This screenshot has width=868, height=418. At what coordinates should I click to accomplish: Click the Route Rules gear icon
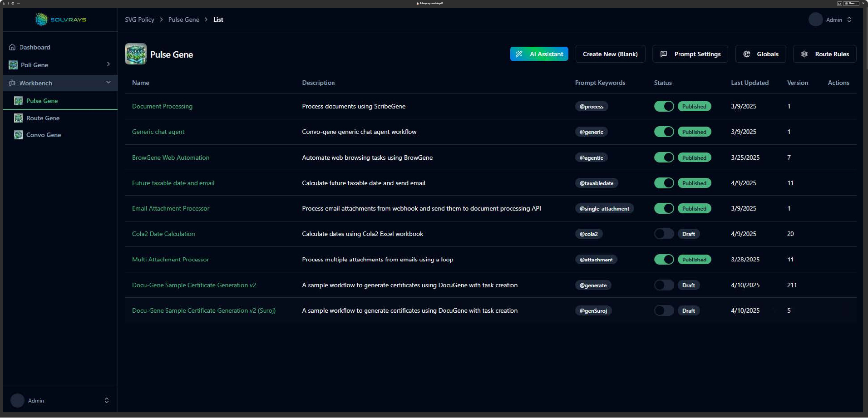tap(804, 54)
